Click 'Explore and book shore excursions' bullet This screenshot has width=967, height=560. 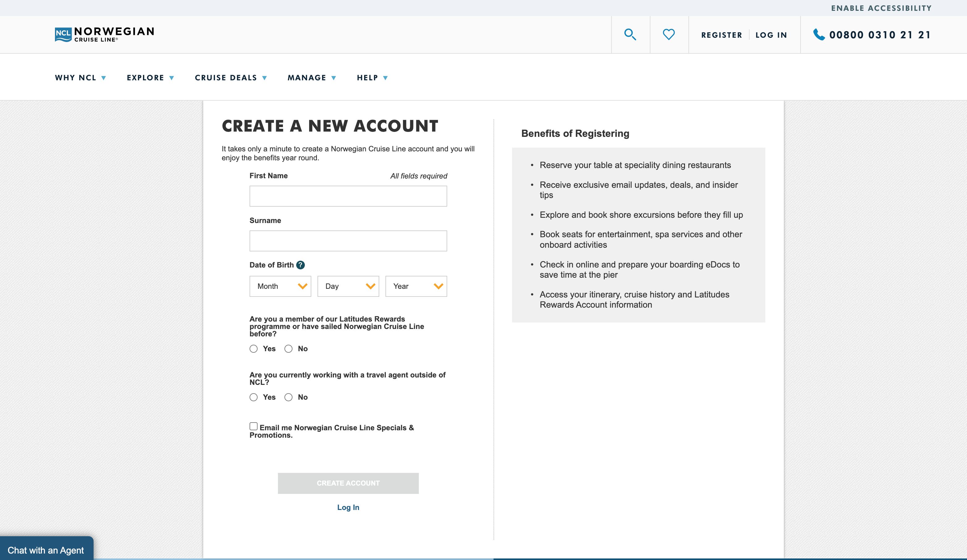(x=641, y=215)
